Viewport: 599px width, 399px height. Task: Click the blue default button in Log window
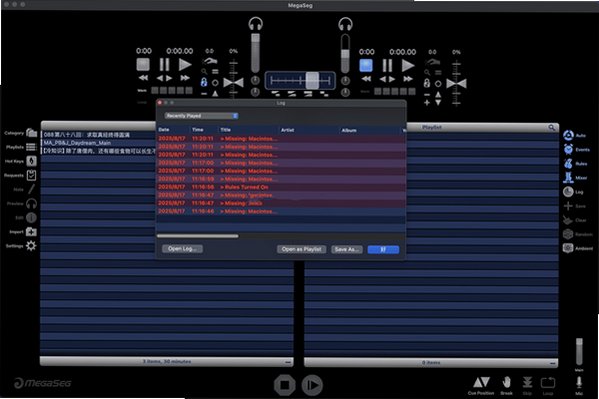tap(383, 250)
